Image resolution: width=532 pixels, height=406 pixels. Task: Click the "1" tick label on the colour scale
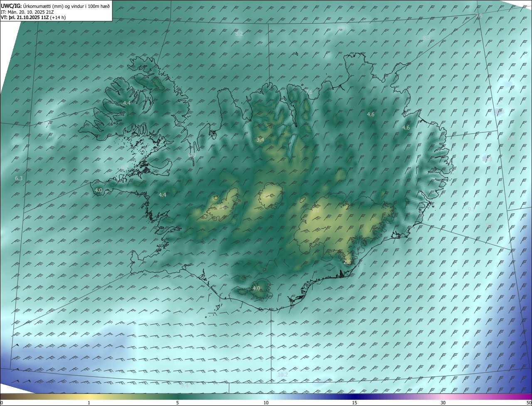click(x=89, y=403)
